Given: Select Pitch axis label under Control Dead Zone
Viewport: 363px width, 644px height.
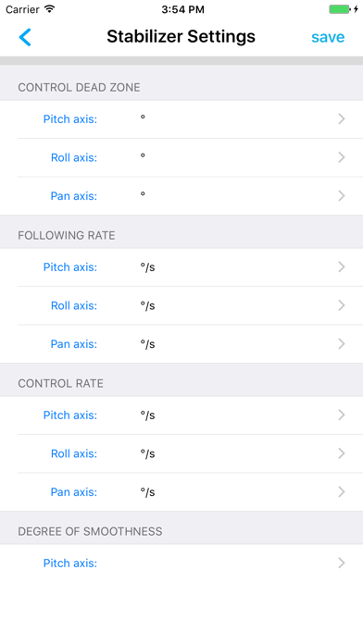Looking at the screenshot, I should click(x=70, y=119).
